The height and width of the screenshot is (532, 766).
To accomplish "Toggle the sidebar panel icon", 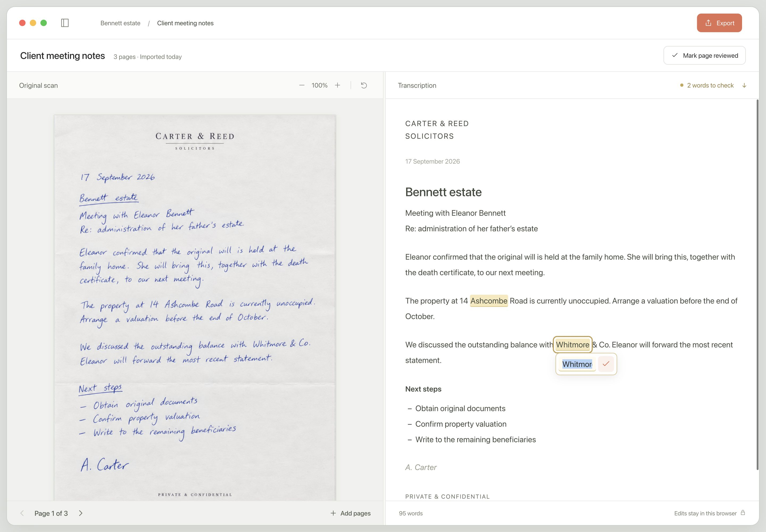I will pos(65,23).
